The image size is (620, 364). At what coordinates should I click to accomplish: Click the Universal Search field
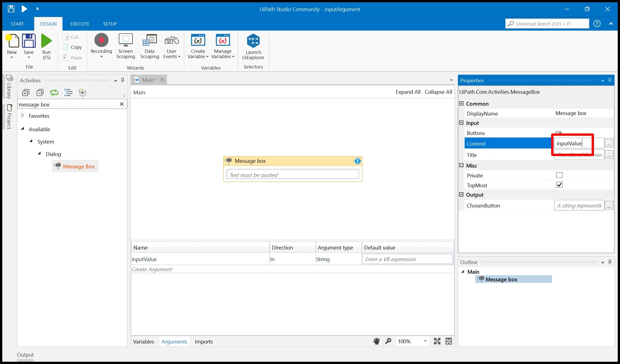pos(547,24)
